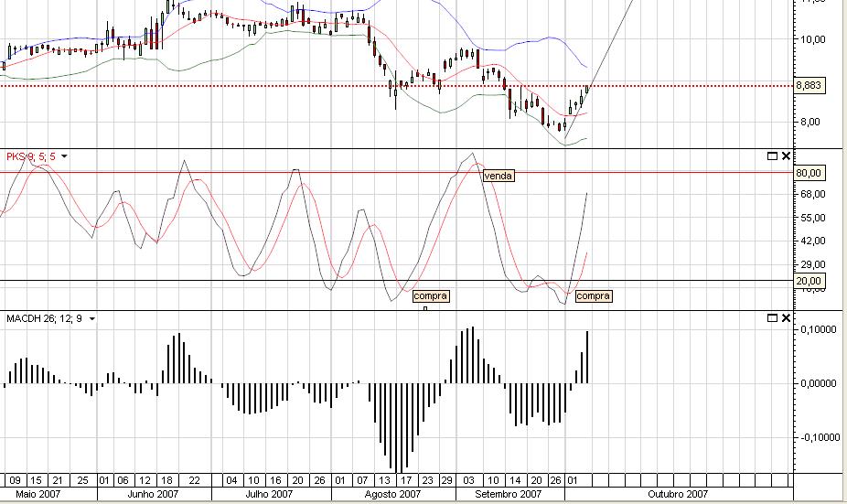Viewport: 847px width, 504px height.
Task: Select Julho 2007 on the time axis
Action: [x=269, y=494]
